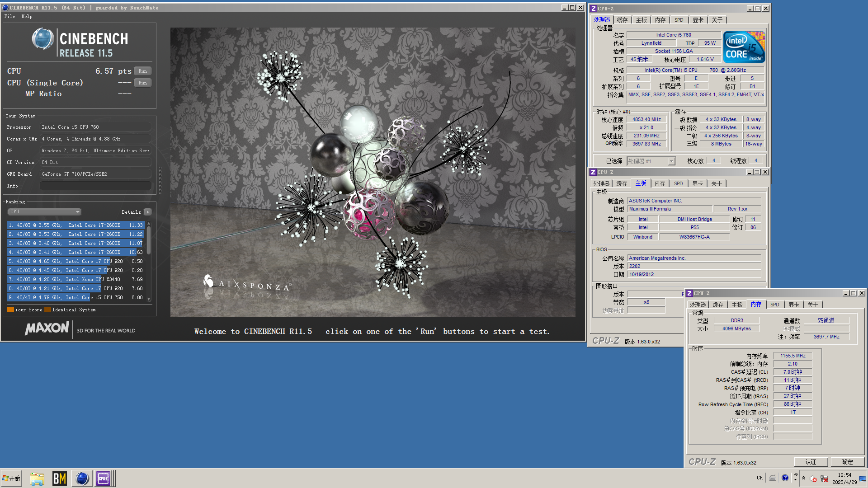Open the Ranking CPU dropdown

click(44, 211)
